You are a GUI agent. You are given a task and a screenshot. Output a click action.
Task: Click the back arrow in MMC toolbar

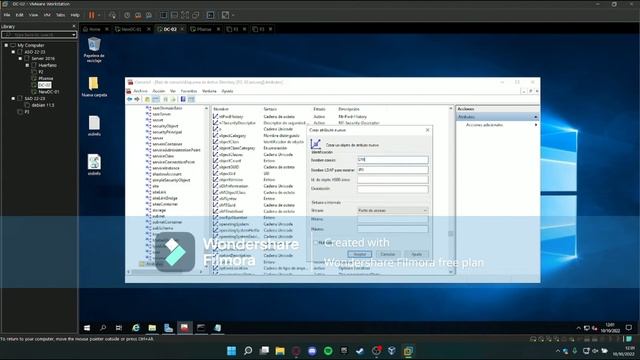[x=130, y=99]
